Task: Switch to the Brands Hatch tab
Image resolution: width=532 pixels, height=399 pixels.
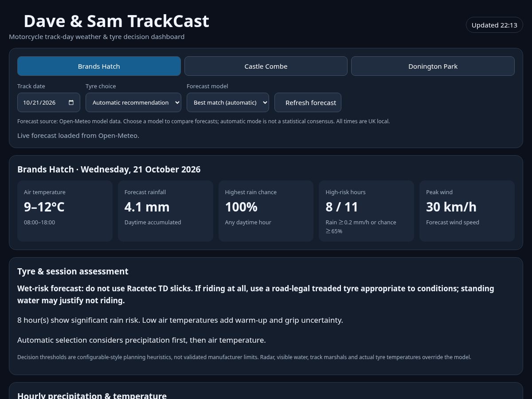Action: [99, 66]
